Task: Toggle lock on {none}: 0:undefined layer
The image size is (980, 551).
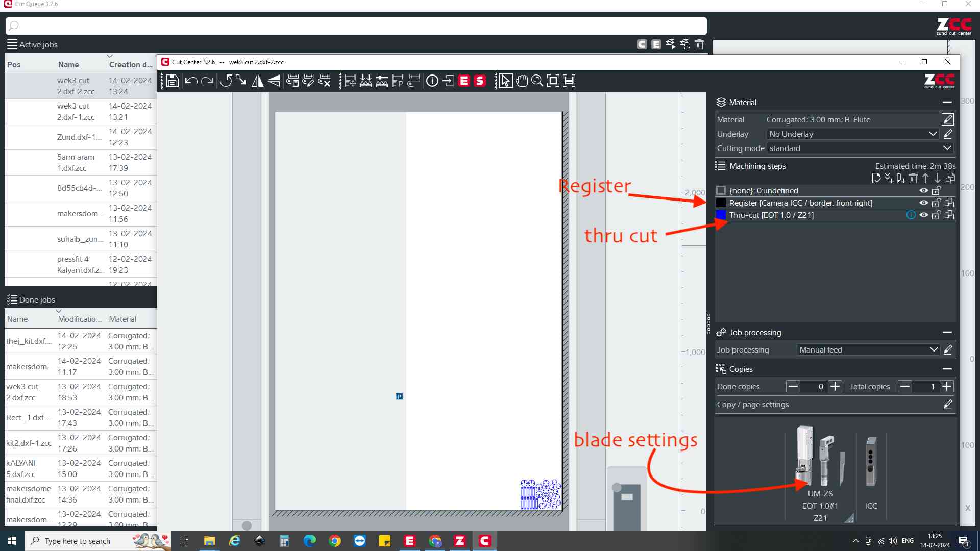Action: (937, 190)
